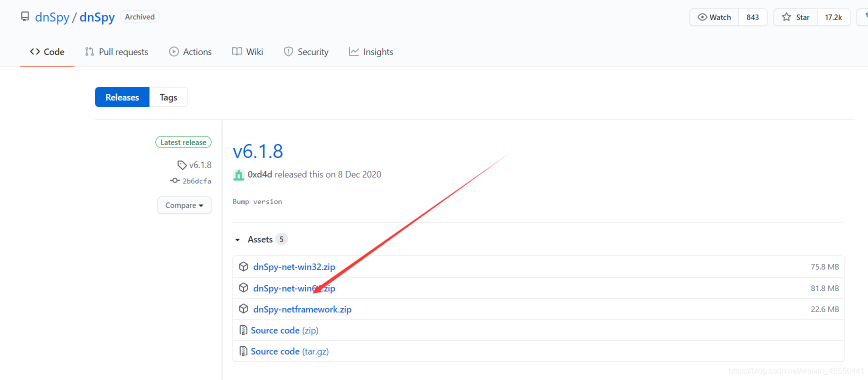Open the v6.1.8 tag link in sidebar

(x=200, y=165)
